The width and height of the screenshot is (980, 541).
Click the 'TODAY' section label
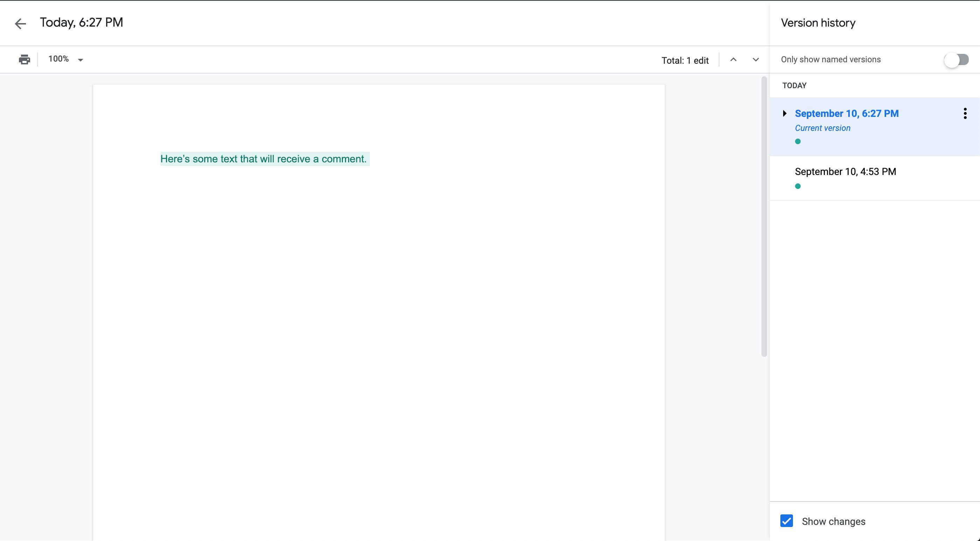click(794, 85)
